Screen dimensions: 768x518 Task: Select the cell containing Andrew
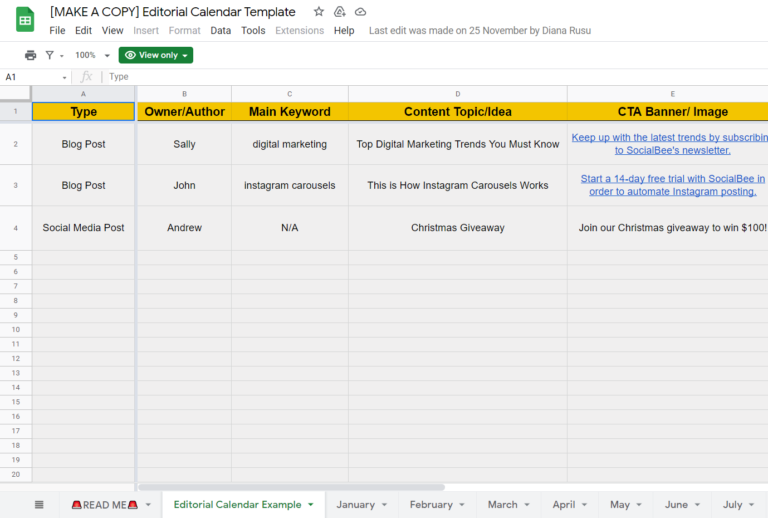[x=184, y=228]
